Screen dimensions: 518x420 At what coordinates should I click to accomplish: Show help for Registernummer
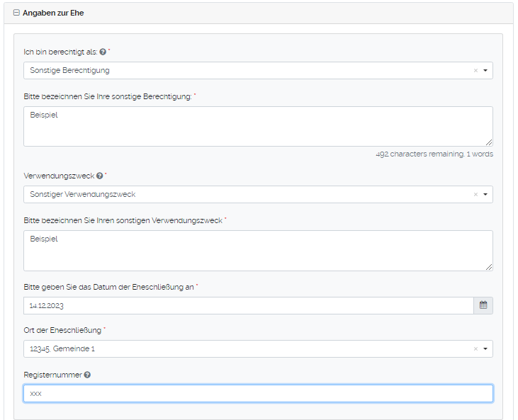87,375
